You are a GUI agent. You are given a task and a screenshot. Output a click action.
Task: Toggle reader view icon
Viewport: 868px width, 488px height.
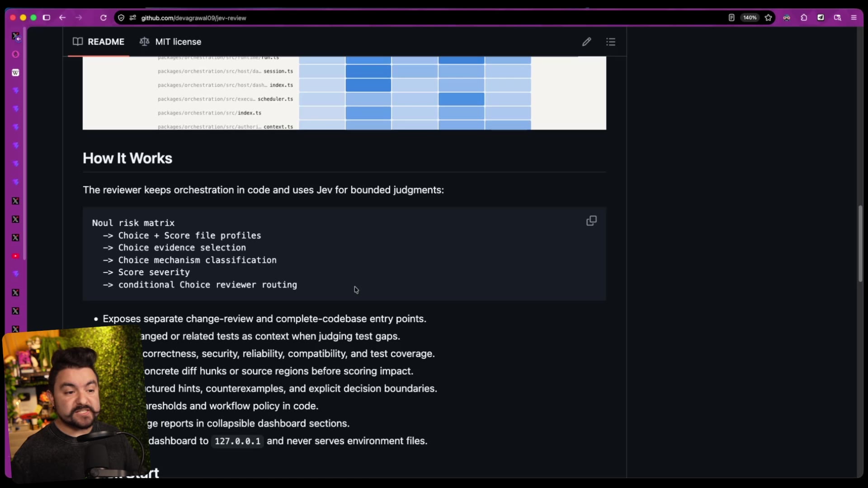coord(731,18)
